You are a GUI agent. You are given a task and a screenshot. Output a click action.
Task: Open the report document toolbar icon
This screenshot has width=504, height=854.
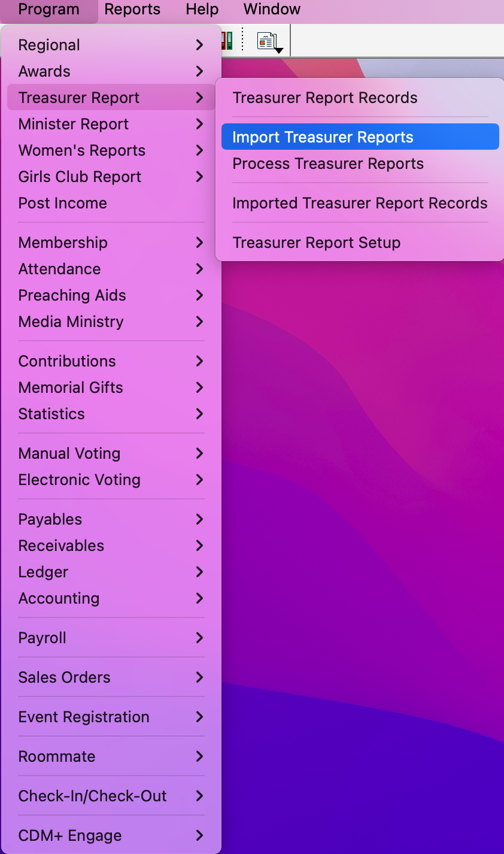tap(266, 40)
